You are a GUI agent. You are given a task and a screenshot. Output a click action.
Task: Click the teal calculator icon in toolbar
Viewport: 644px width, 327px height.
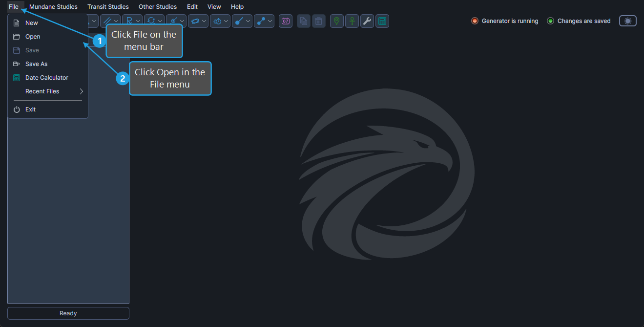pos(382,21)
